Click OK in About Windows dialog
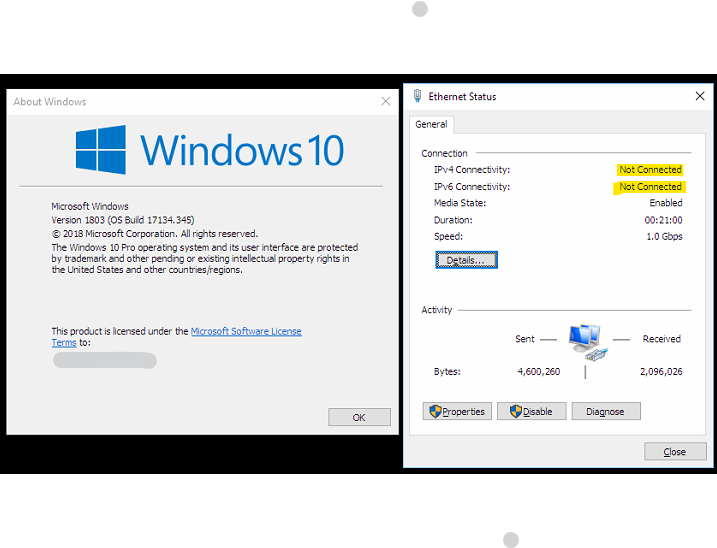The height and width of the screenshot is (548, 717). pos(359,417)
